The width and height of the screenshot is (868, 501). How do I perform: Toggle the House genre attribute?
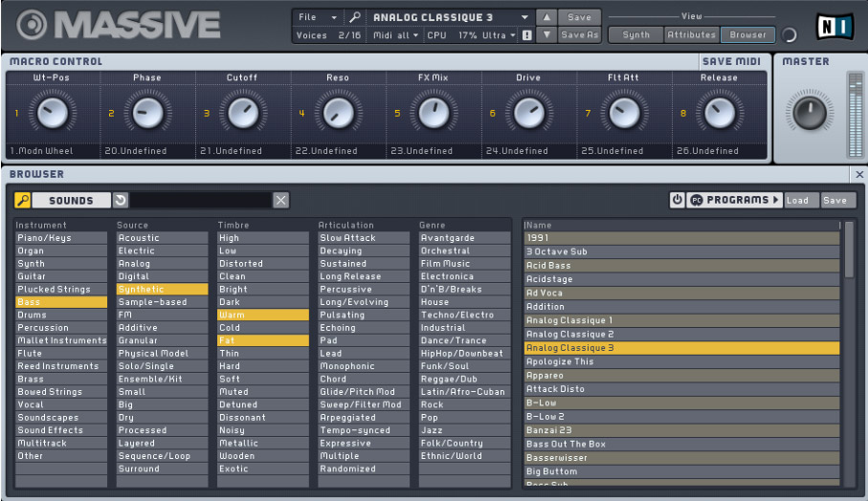coord(464,302)
